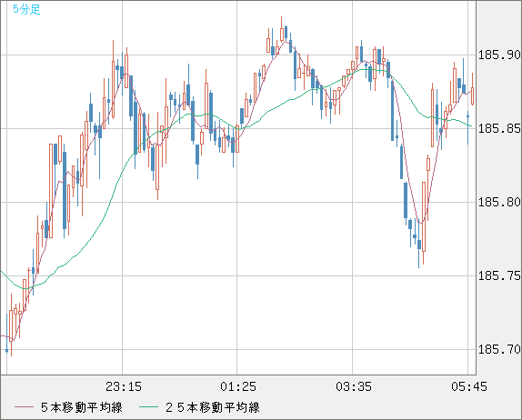Select the 185.85 price axis label
Viewport: 522px width, 420px height.
tap(499, 128)
